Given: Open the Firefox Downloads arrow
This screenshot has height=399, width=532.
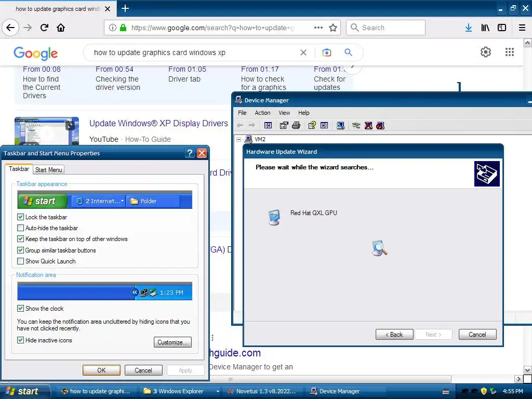Looking at the screenshot, I should pos(469,28).
